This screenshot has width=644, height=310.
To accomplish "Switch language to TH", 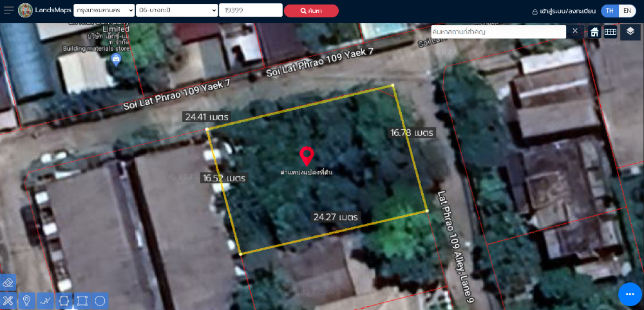I will tap(609, 11).
